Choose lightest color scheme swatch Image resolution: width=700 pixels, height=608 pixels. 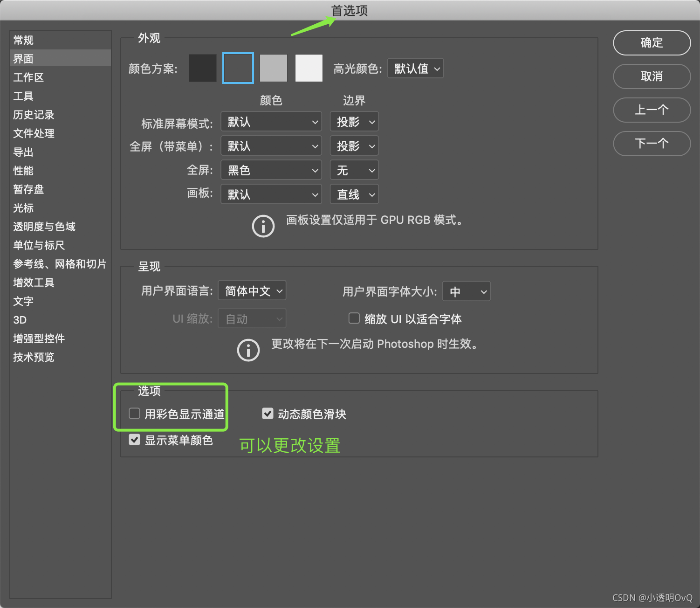[x=309, y=68]
